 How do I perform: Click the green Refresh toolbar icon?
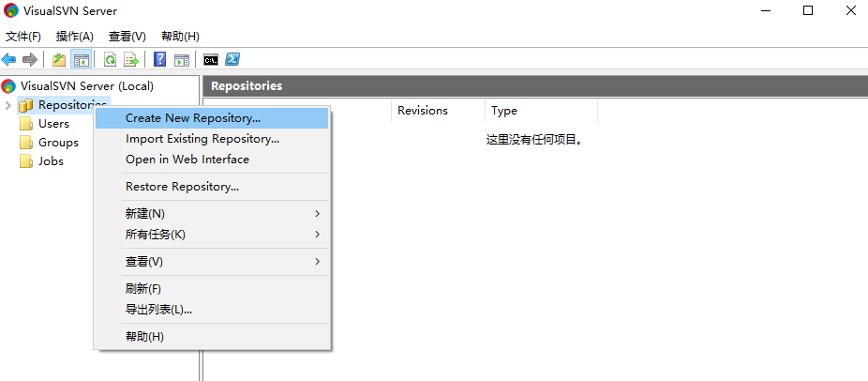click(x=111, y=59)
